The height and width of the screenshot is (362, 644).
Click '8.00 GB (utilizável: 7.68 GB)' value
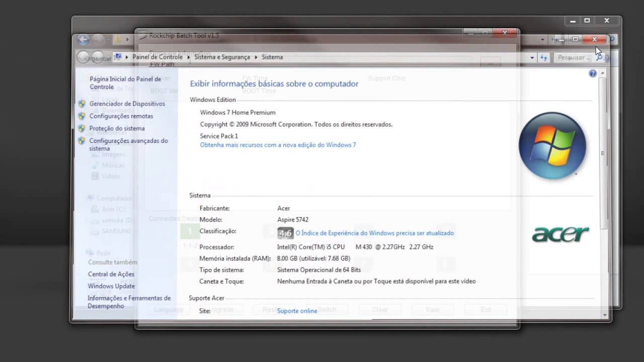pos(313,258)
